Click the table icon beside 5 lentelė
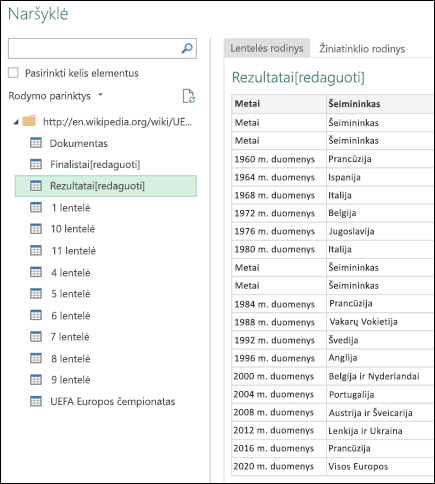The width and height of the screenshot is (435, 484). tap(36, 294)
